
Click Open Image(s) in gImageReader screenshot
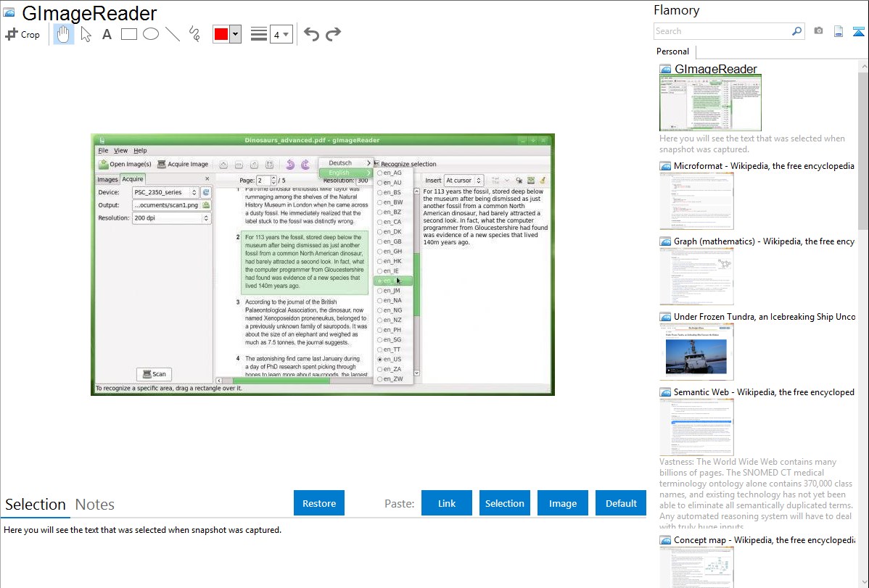point(125,164)
